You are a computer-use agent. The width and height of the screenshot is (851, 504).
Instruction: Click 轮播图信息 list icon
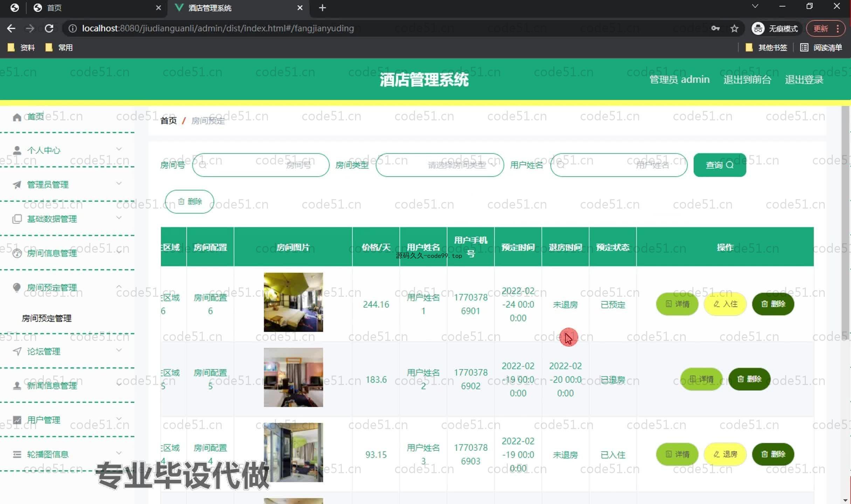coord(17,454)
